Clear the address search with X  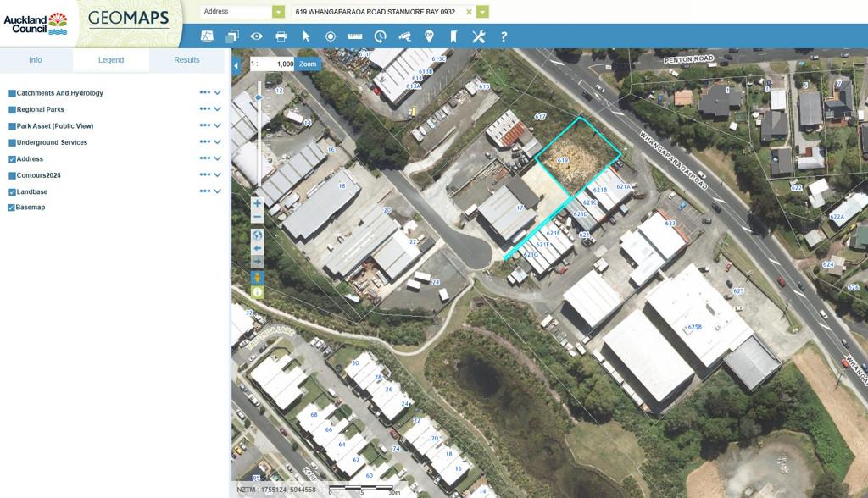[469, 12]
